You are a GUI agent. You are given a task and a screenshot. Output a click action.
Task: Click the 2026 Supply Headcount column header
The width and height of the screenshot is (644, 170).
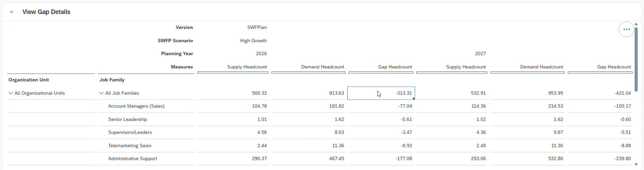pos(247,67)
